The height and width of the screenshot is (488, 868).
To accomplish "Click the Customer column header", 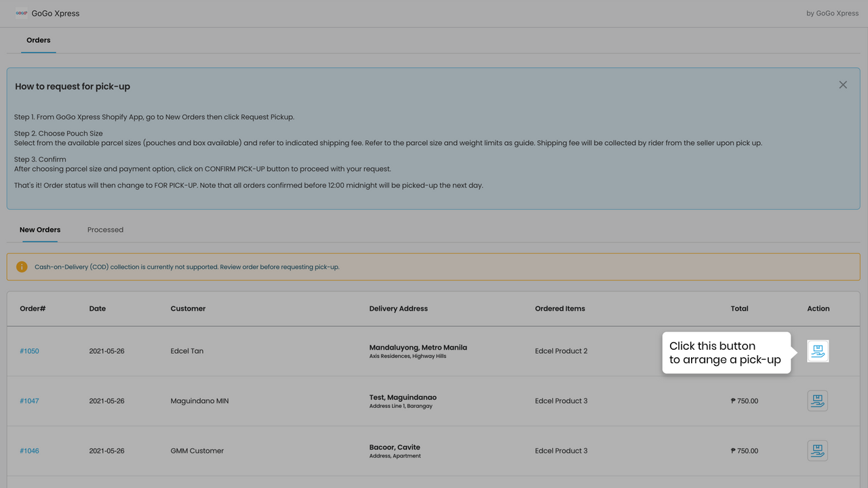I will point(188,308).
